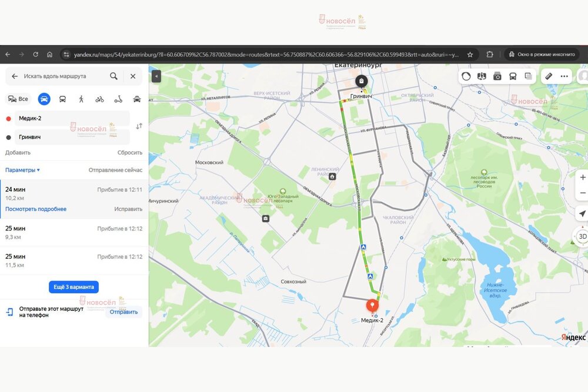Click the magnifier search icon in the route panel

[x=113, y=76]
